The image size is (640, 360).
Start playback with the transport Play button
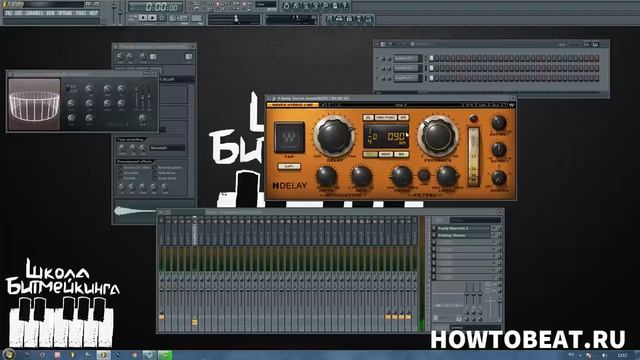(x=142, y=18)
